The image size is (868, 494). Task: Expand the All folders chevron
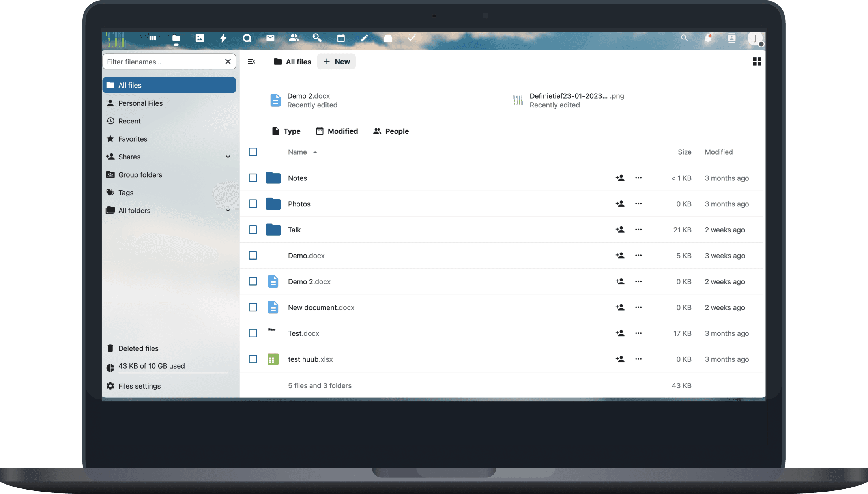228,210
